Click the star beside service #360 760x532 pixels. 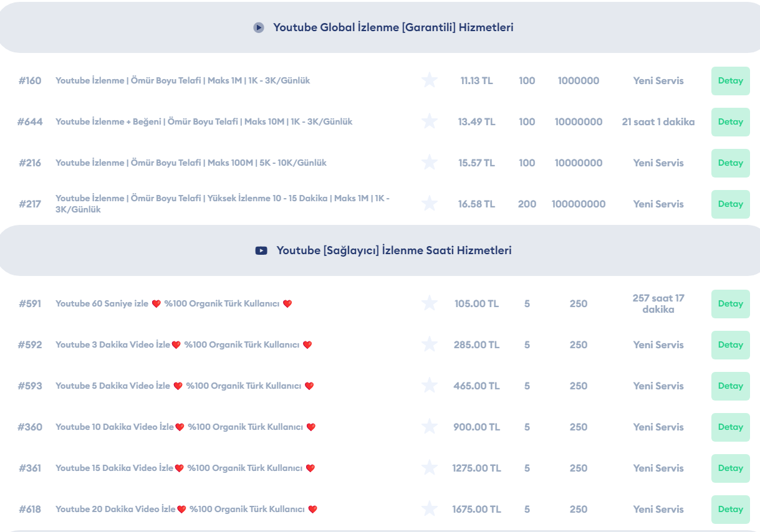pyautogui.click(x=429, y=427)
